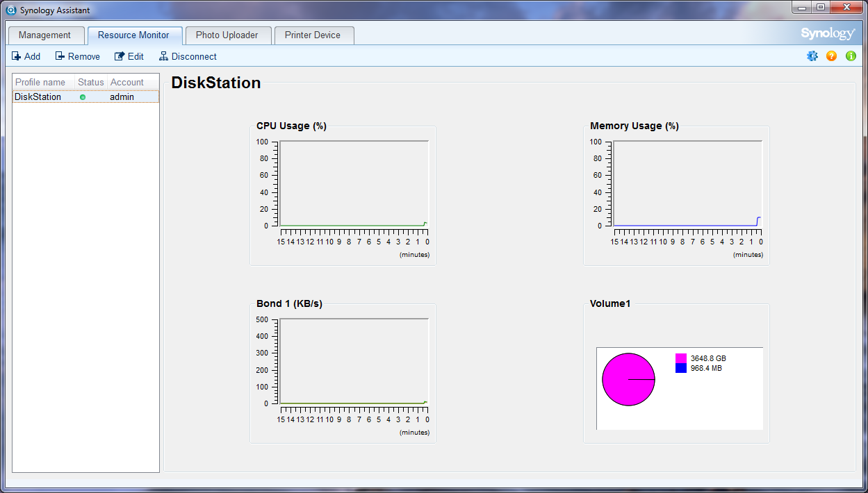Click the Volume1 pie chart
Image resolution: width=868 pixels, height=493 pixels.
point(629,379)
